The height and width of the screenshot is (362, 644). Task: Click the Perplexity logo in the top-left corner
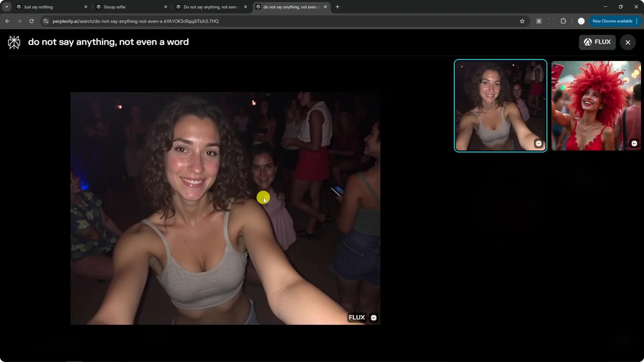point(13,42)
